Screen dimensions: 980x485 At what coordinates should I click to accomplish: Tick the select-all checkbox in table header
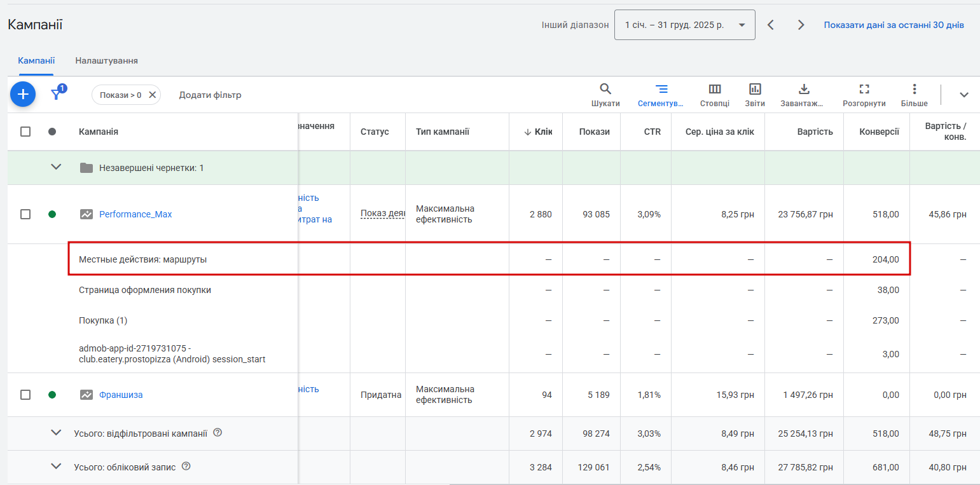click(25, 132)
